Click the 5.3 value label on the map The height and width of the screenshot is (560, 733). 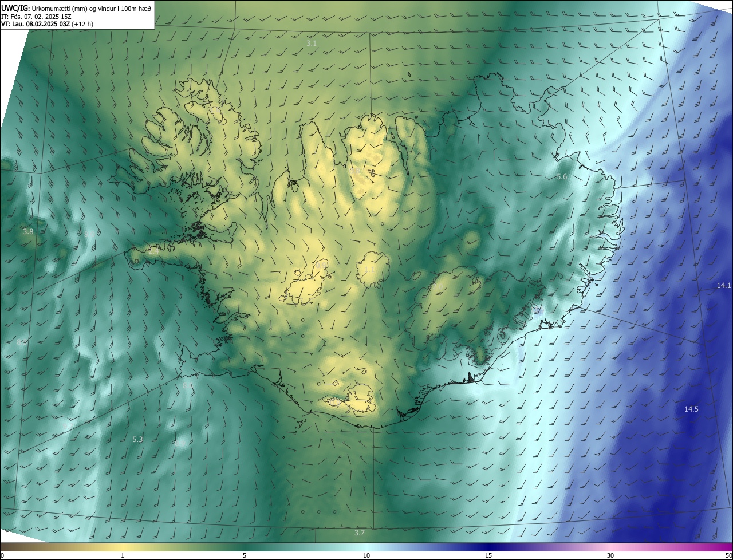pyautogui.click(x=137, y=439)
